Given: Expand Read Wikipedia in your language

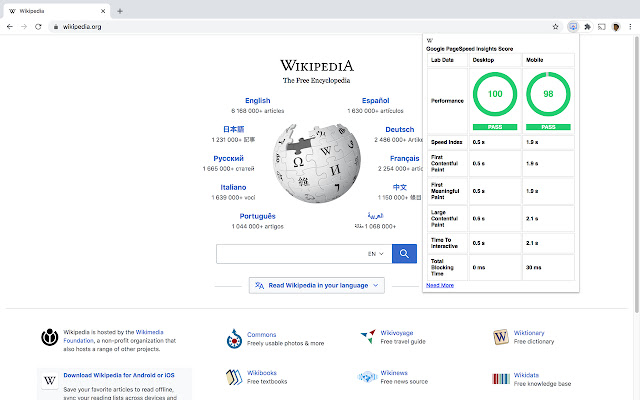Looking at the screenshot, I should click(319, 285).
